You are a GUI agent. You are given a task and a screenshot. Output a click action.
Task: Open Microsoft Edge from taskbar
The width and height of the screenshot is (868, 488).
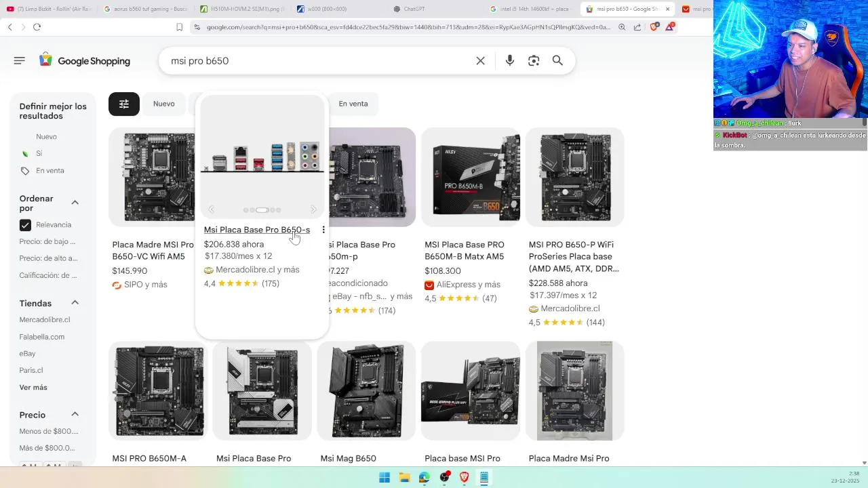[424, 478]
